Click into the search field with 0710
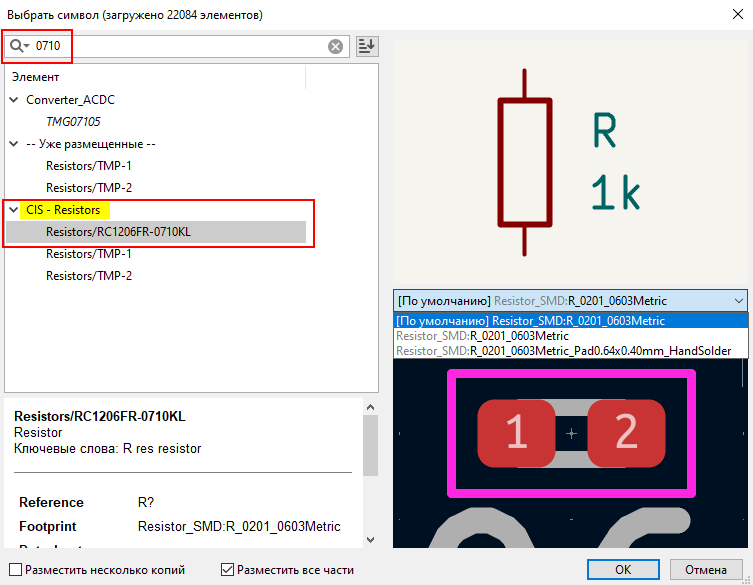The width and height of the screenshot is (753, 585). pos(180,46)
